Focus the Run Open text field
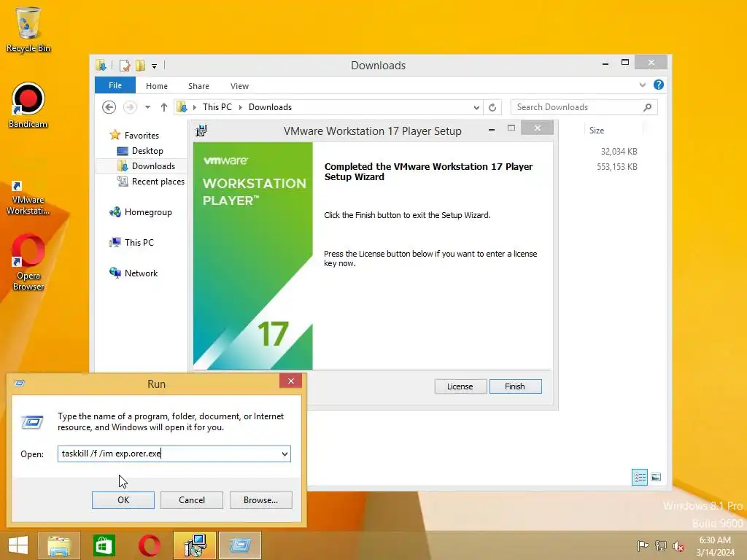The width and height of the screenshot is (747, 560). (x=174, y=454)
